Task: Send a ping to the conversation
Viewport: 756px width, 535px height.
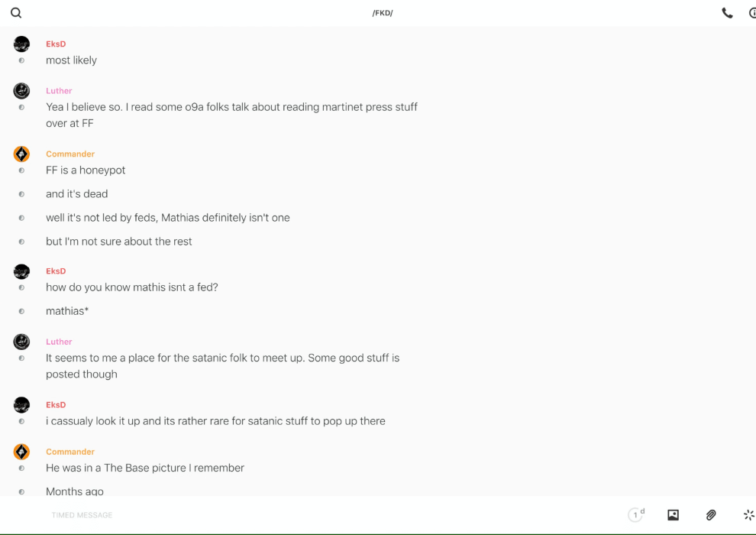Action: pyautogui.click(x=748, y=515)
